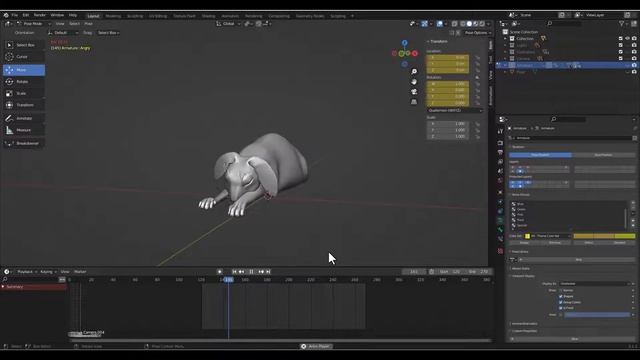
Task: Open the File menu
Action: pyautogui.click(x=15, y=15)
